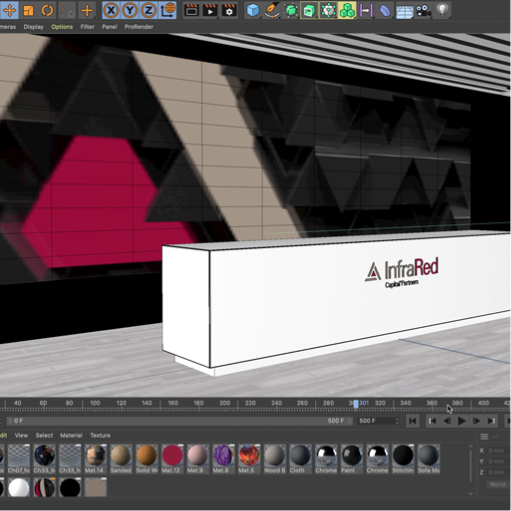Click the timeline playhead at frame 301
This screenshot has width=511, height=511.
356,404
